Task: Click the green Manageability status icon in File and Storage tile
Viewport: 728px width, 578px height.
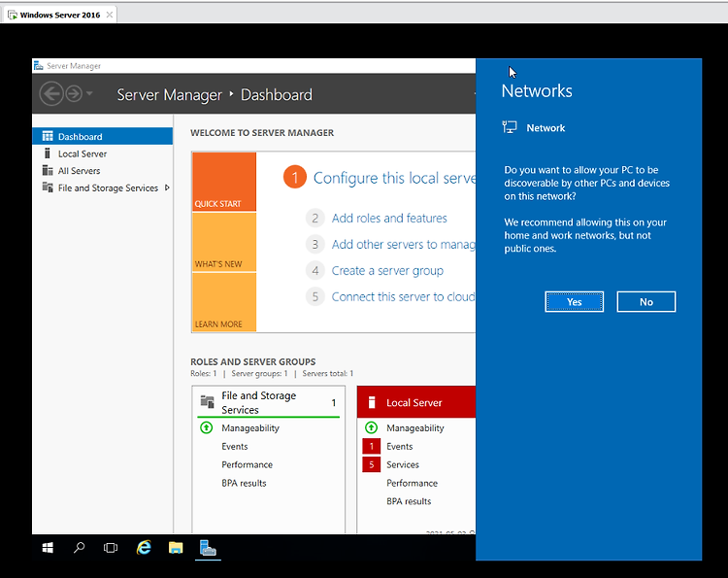Action: pos(206,427)
